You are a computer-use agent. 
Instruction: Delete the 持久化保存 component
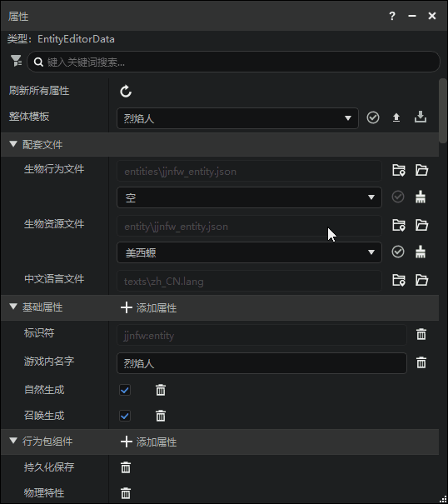click(x=126, y=467)
